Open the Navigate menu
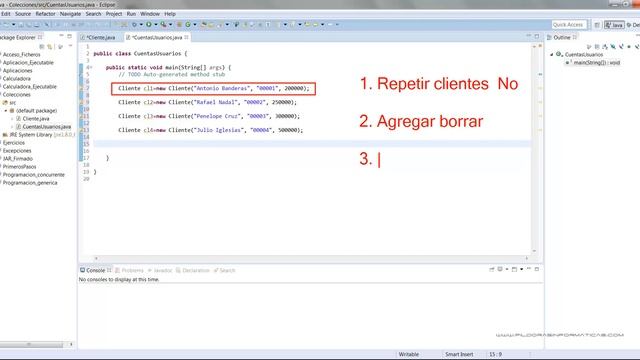Viewport: 640px width, 360px height. click(70, 14)
